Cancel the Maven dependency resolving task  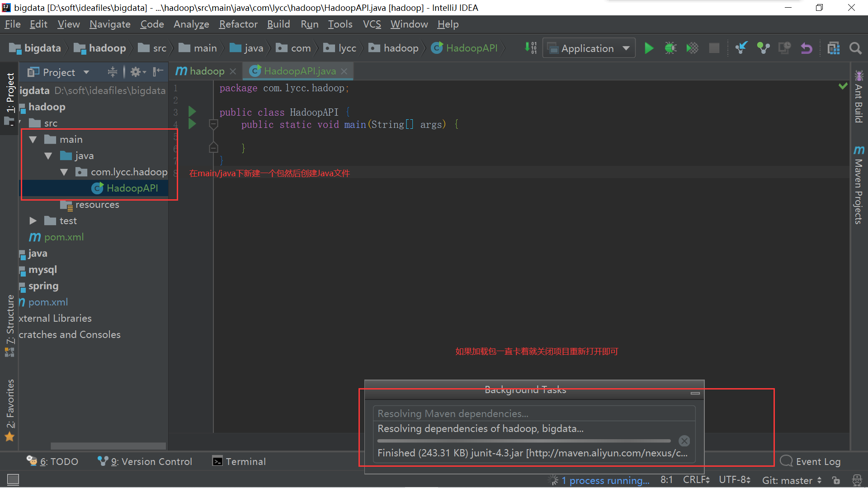click(684, 441)
